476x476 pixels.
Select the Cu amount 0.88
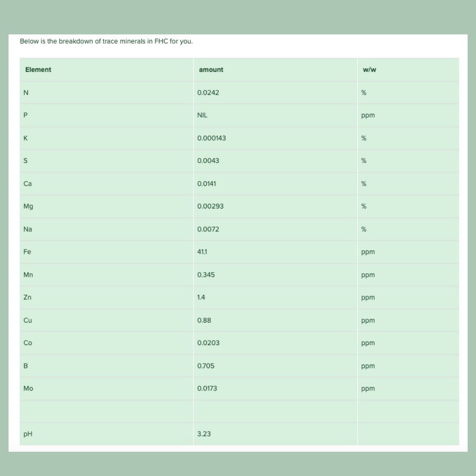(204, 320)
